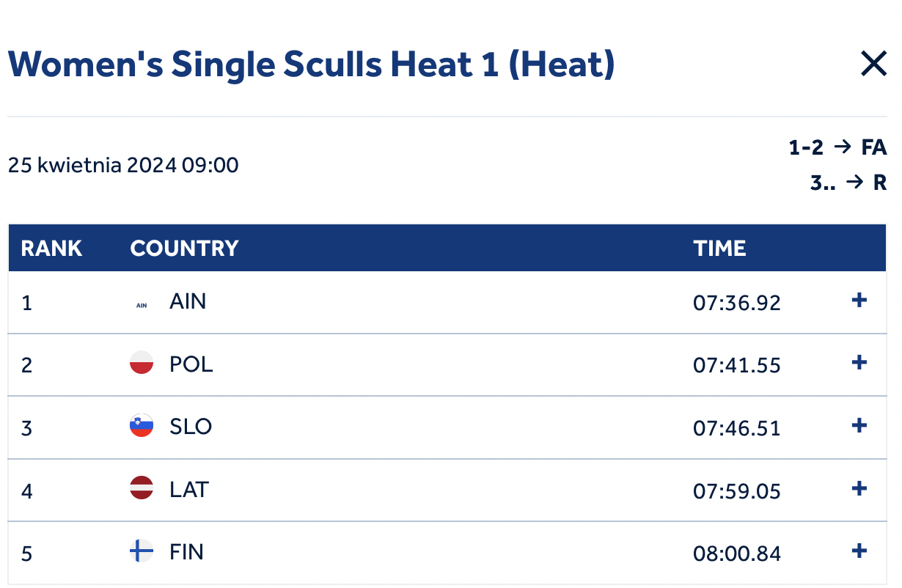Click the Latvia flag icon
The height and width of the screenshot is (588, 902).
[142, 488]
